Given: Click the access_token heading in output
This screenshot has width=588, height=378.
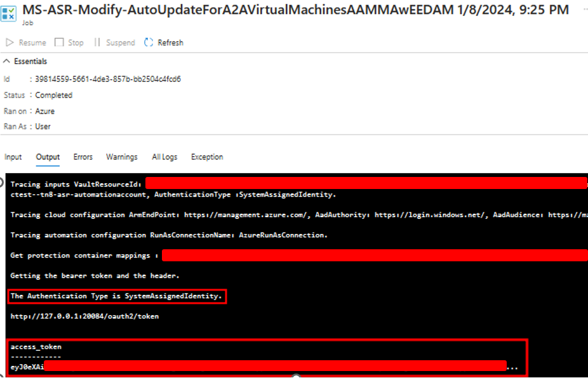Looking at the screenshot, I should (x=36, y=347).
